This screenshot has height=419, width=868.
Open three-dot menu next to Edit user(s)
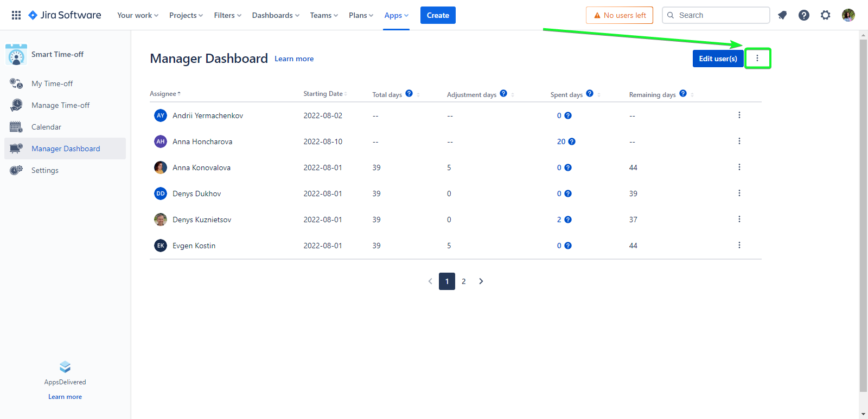757,58
